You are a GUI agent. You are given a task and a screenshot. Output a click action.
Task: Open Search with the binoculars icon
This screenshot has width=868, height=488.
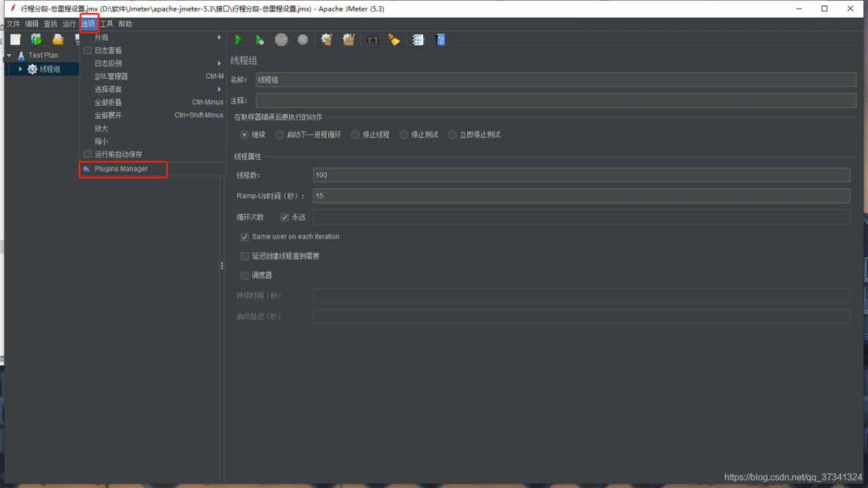[372, 40]
